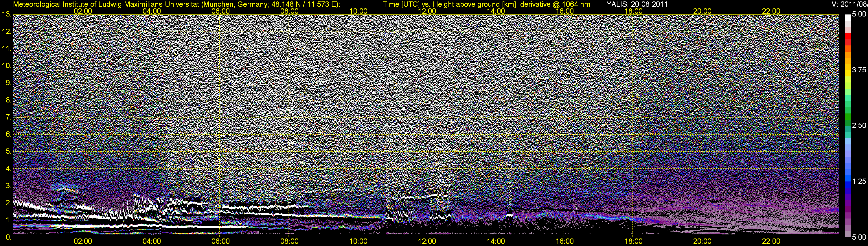Click the '1.' height axis label
Image resolution: width=868 pixels, height=246 pixels.
8,220
